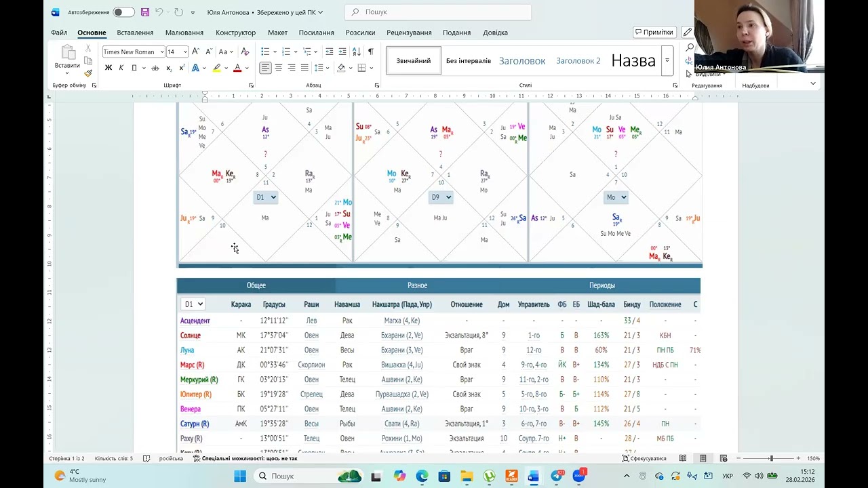Image resolution: width=868 pixels, height=488 pixels.
Task: Show paragraph marks with the pilcrow icon
Action: coord(370,52)
